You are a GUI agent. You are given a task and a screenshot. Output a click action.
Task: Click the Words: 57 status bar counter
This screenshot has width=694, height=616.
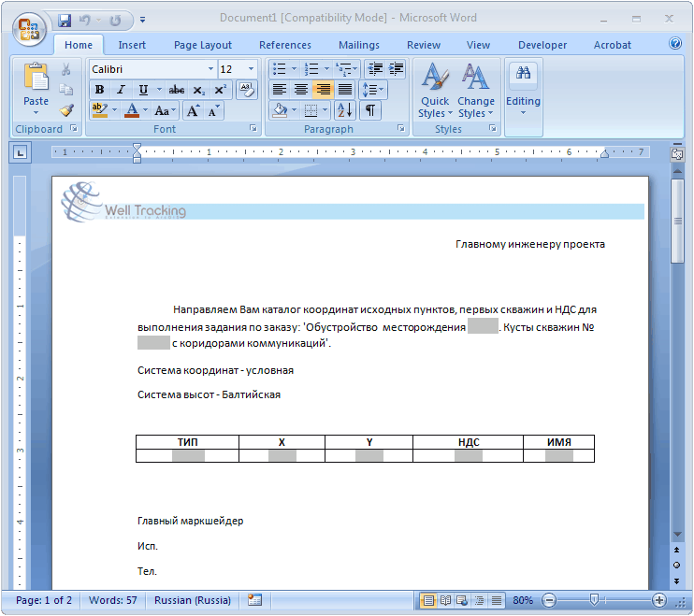(x=112, y=600)
